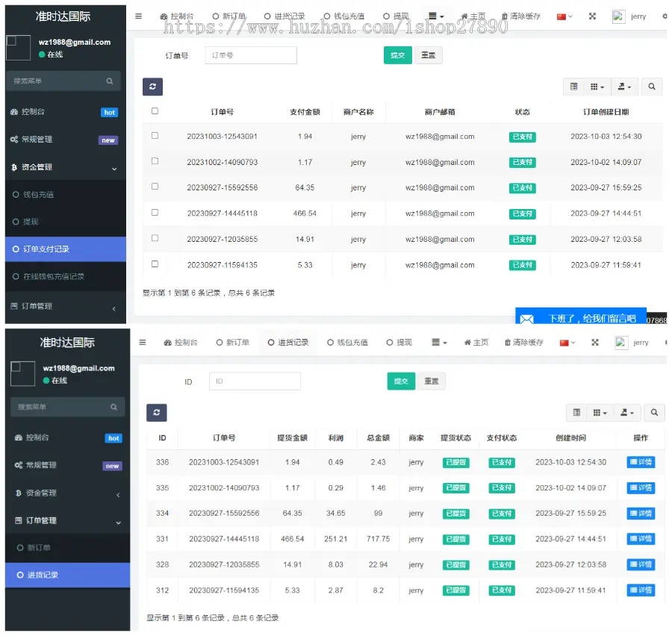Image resolution: width=672 pixels, height=636 pixels.
Task: Tick the select-all checkbox beside 订单号 header
Action: (155, 111)
